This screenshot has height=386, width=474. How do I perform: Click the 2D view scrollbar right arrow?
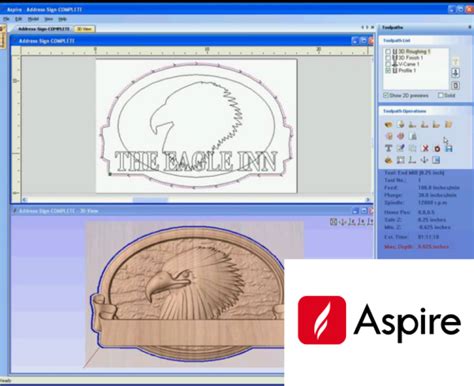coord(368,200)
